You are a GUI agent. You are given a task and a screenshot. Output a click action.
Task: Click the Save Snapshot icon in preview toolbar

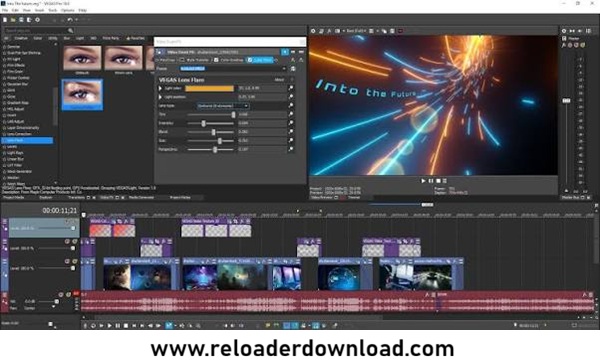392,31
